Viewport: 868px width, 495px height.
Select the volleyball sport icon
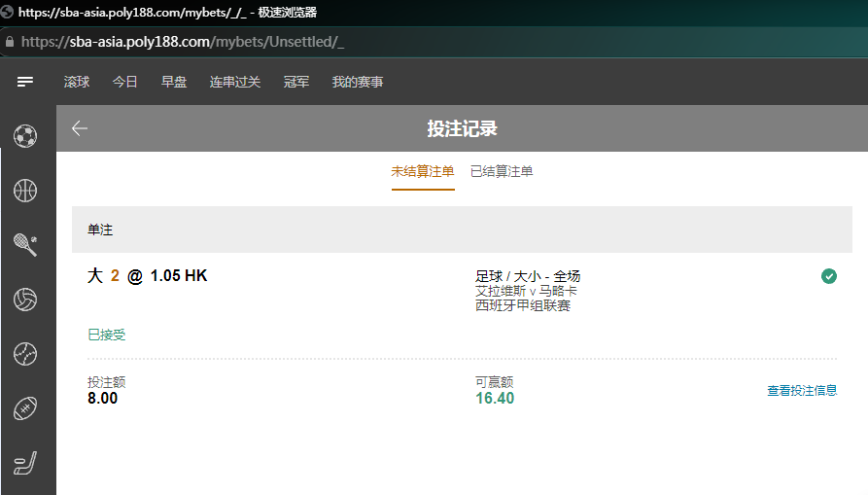pyautogui.click(x=26, y=300)
